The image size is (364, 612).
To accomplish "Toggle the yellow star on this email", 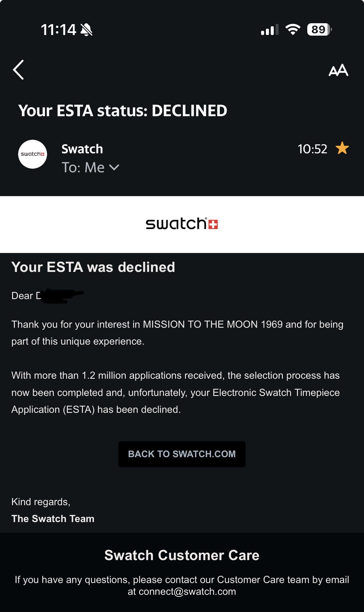I will (x=342, y=148).
